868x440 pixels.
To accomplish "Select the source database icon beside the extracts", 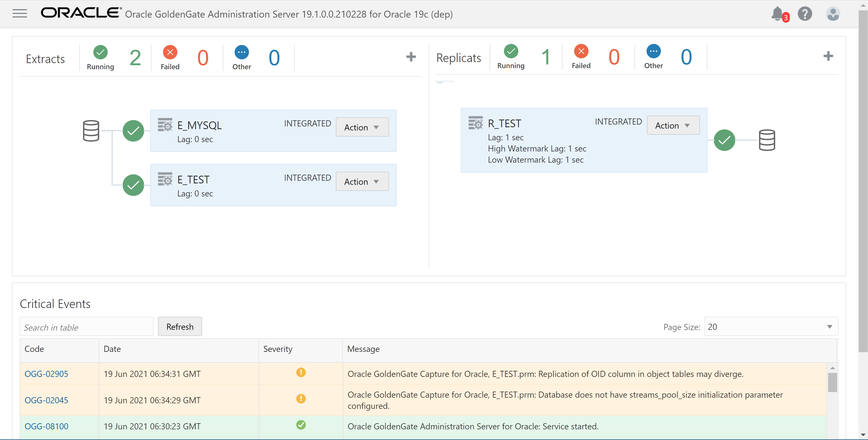I will [91, 131].
